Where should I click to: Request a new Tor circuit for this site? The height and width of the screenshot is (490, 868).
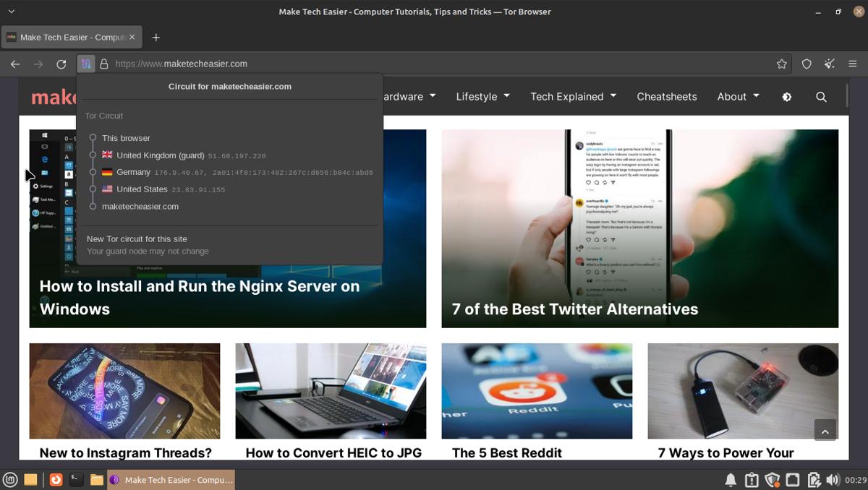137,238
